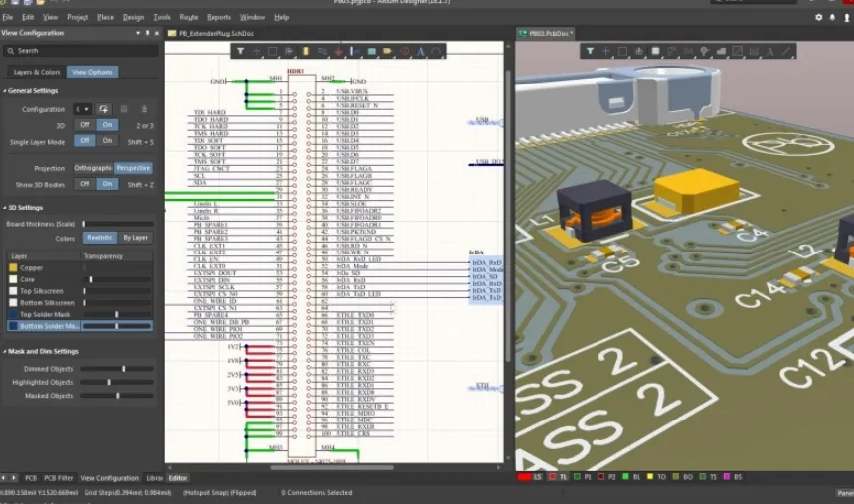Set 3D colors to Realistic
Screen dimensions: 854x504
click(x=100, y=238)
